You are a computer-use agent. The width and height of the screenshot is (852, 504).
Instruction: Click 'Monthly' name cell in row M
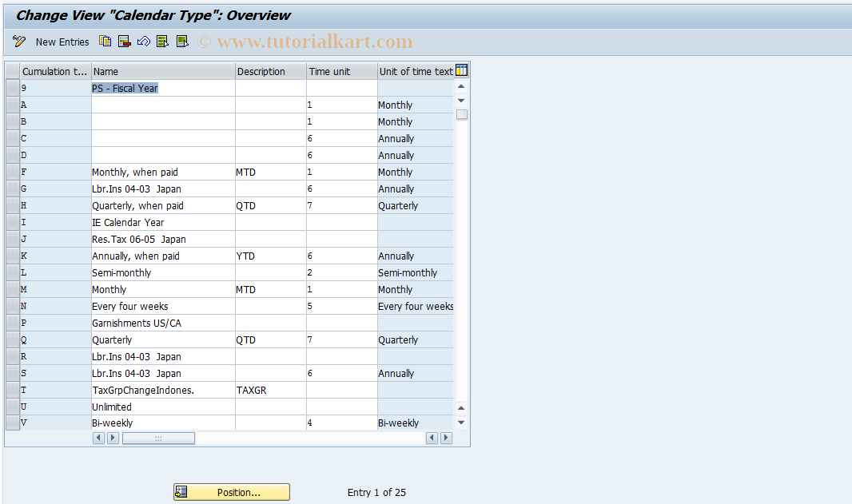tap(163, 289)
